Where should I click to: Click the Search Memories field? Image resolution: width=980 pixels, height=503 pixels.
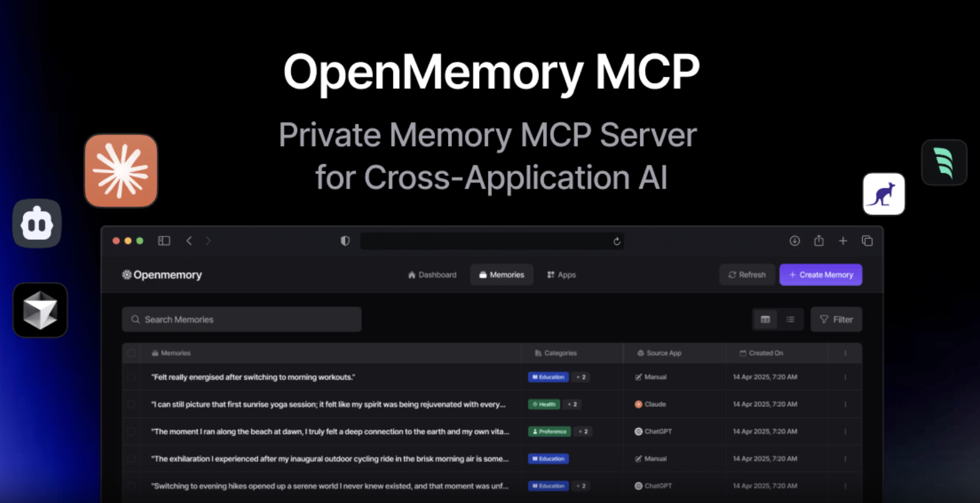(242, 320)
